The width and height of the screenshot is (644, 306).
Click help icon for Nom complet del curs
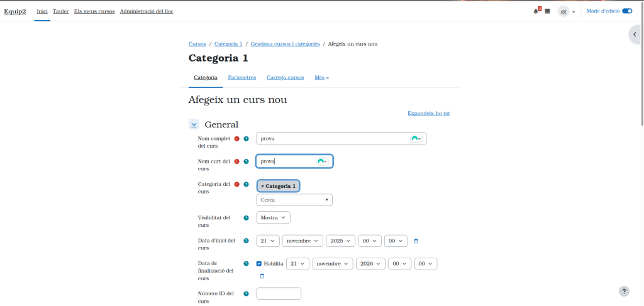[247, 139]
